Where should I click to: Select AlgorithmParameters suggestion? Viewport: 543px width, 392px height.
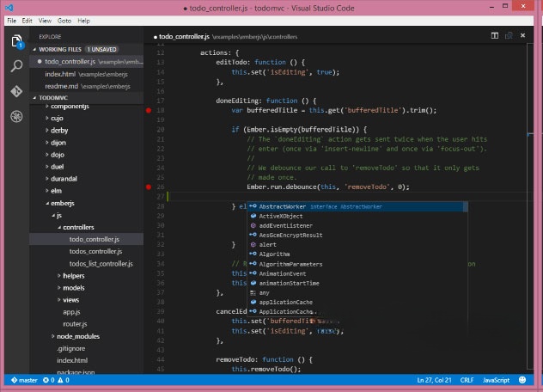[x=357, y=264]
